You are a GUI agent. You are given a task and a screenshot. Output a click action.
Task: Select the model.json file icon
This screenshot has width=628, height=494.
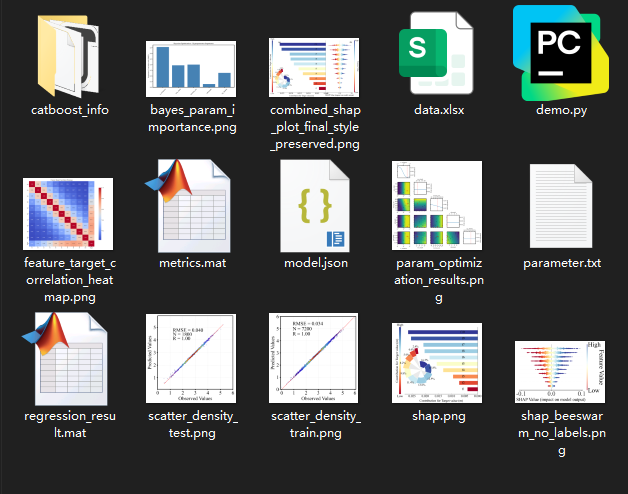pos(315,206)
